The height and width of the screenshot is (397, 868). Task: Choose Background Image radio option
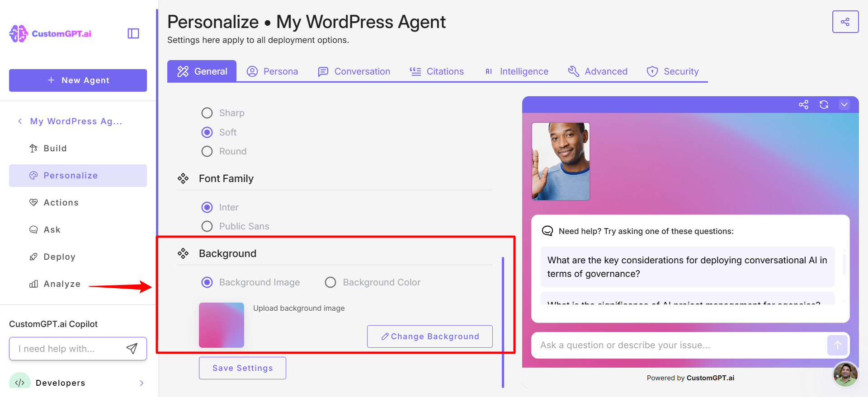[207, 282]
